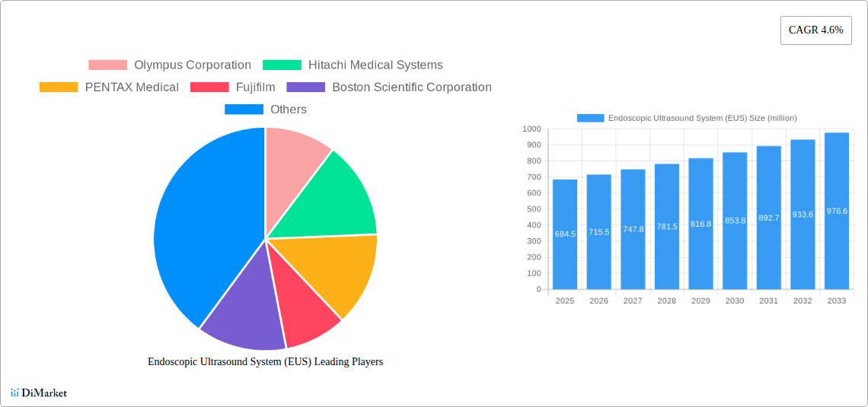This screenshot has width=868, height=407.
Task: Click the Endoscopic Ultrasound System Leading Players caption
Action: (265, 362)
